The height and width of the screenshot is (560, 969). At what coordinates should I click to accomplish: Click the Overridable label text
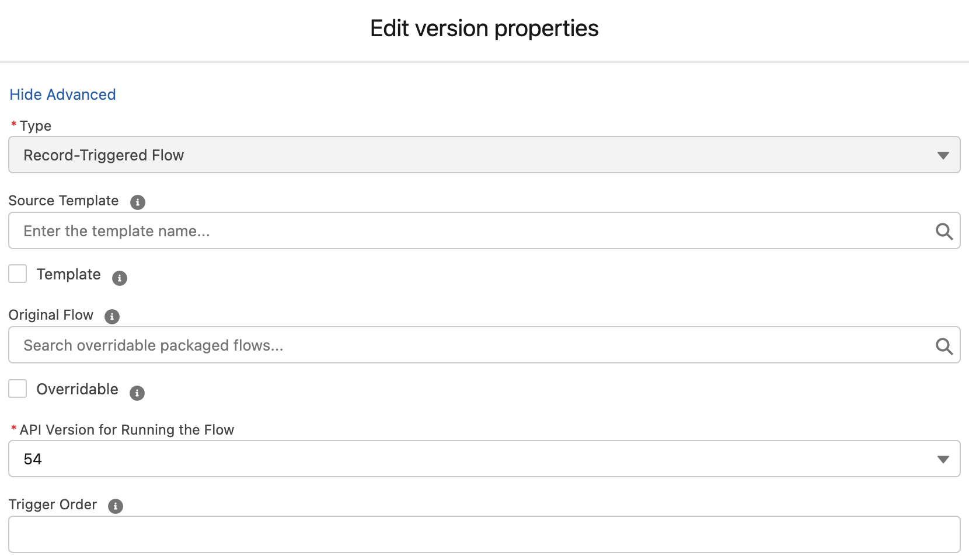[x=77, y=389]
